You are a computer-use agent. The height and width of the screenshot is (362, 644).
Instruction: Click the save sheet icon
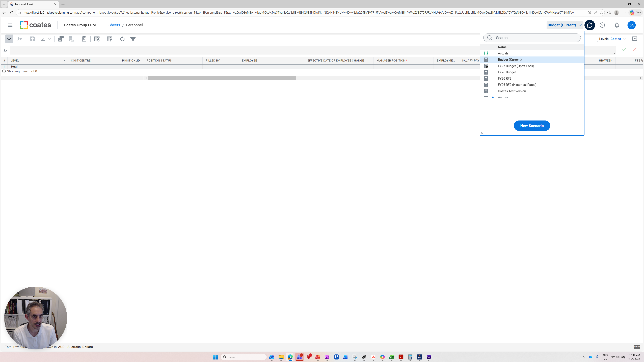tap(33, 39)
